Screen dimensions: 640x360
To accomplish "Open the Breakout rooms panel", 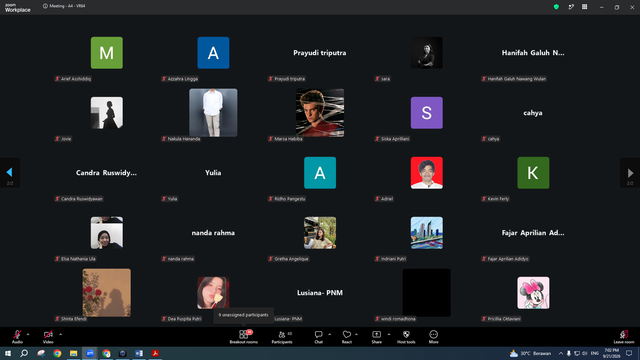I will click(243, 337).
